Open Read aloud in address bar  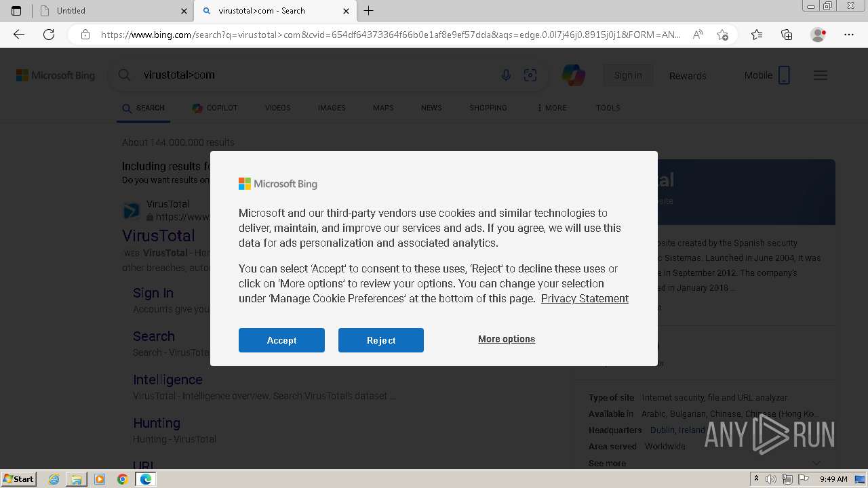[x=698, y=35]
